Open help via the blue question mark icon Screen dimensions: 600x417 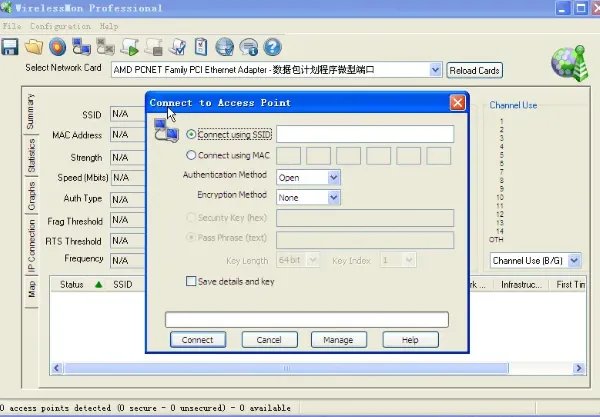[x=272, y=47]
